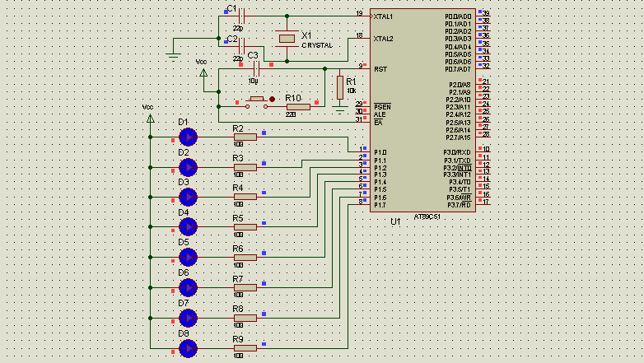Viewport: 644px width, 363px height.
Task: Select LED D8 symbol
Action: point(188,348)
